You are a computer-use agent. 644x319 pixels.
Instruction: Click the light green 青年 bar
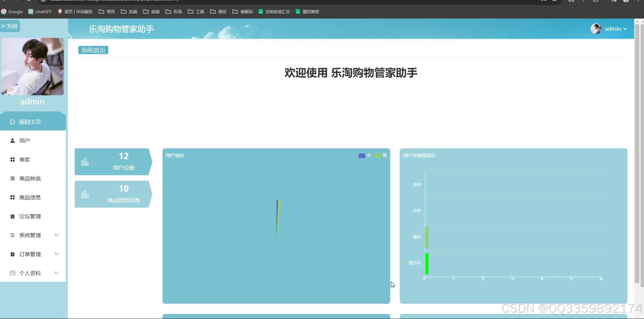tap(427, 237)
